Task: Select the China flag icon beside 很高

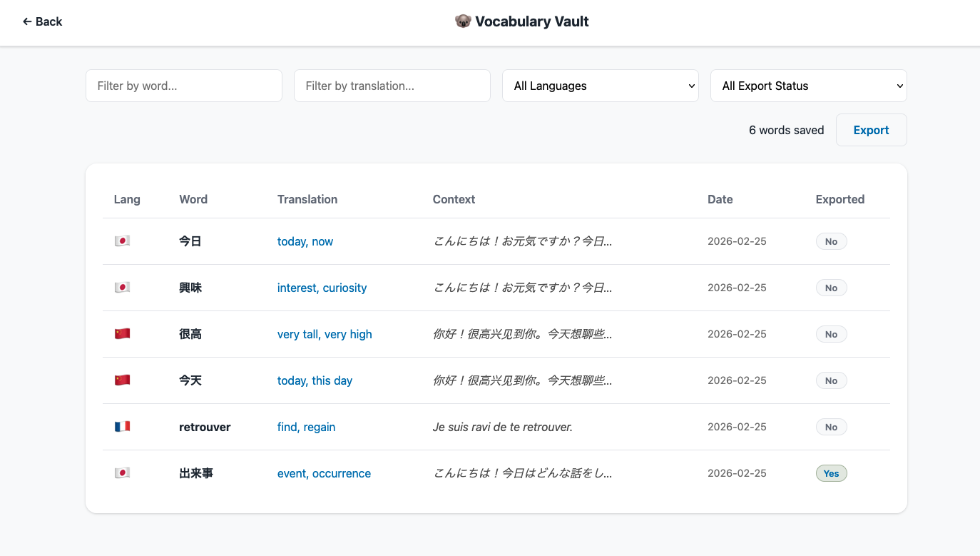Action: [x=122, y=333]
